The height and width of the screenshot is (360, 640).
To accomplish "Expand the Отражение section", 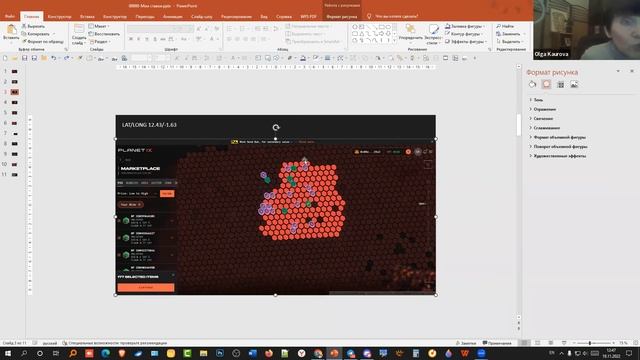I will click(x=542, y=109).
